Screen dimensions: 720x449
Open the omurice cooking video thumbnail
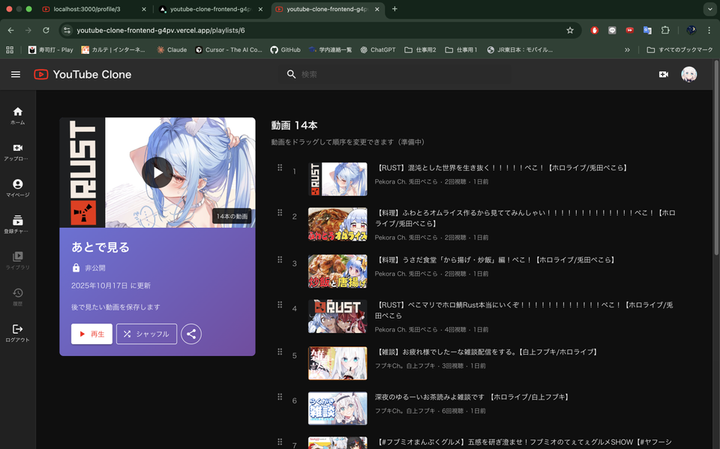(338, 224)
